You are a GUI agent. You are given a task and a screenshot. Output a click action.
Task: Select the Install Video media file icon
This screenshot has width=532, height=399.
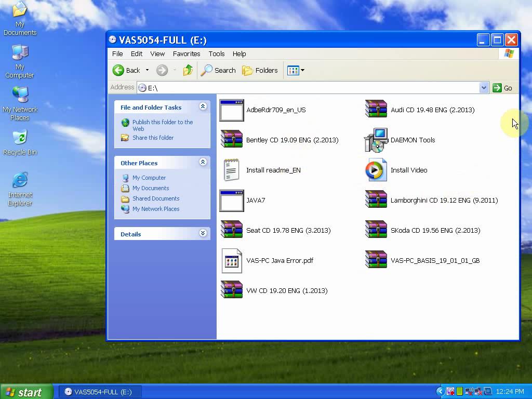coord(376,170)
